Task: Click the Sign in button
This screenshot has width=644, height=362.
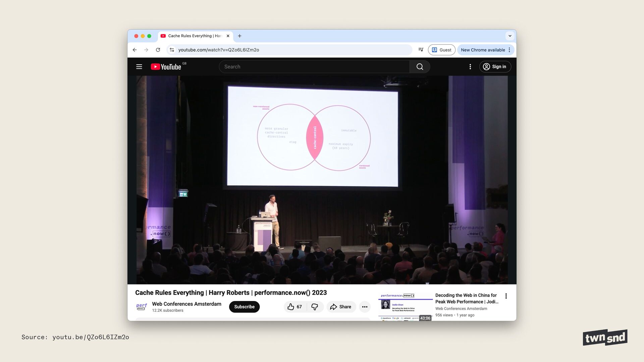Action: (495, 67)
